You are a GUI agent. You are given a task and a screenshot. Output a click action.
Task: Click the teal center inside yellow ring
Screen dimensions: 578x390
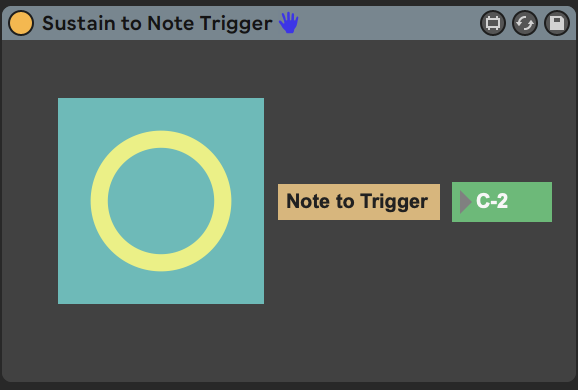[x=161, y=201]
